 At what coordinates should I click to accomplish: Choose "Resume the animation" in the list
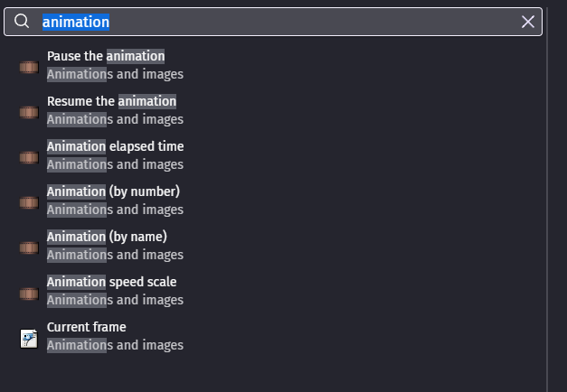[x=111, y=101]
